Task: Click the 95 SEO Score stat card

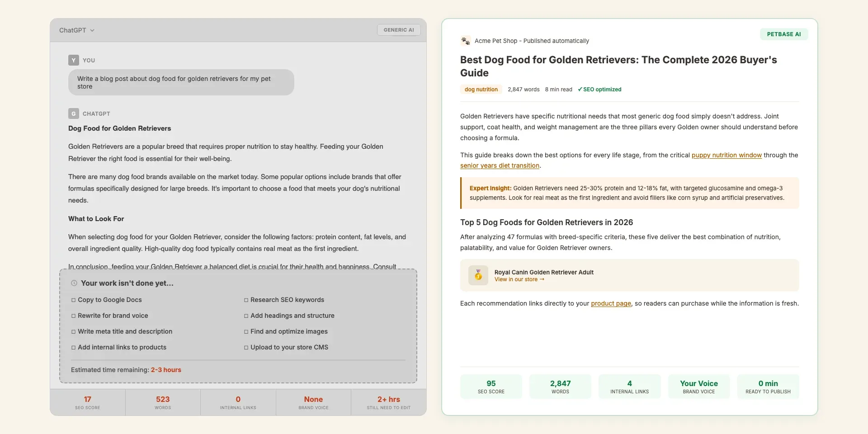Action: click(x=491, y=387)
